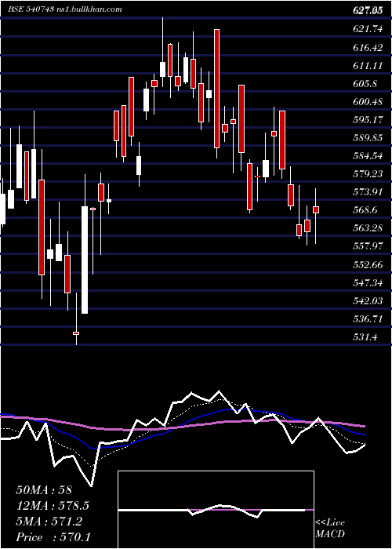
Task: Click the 611.11 price level label
Action: [368, 66]
